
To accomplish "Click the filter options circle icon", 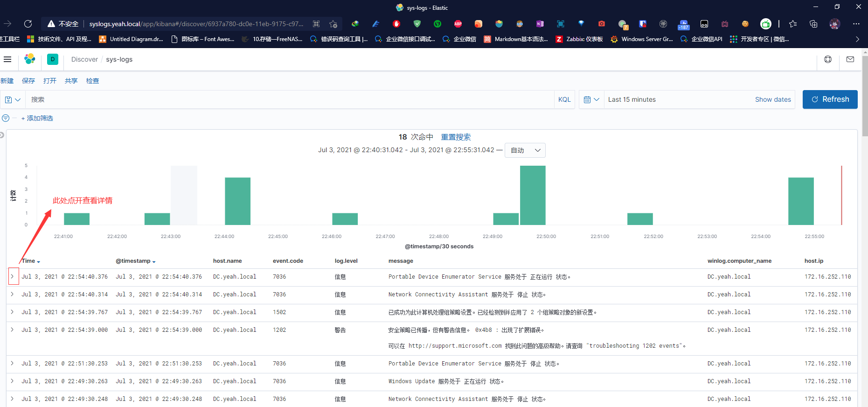I will click(x=6, y=118).
